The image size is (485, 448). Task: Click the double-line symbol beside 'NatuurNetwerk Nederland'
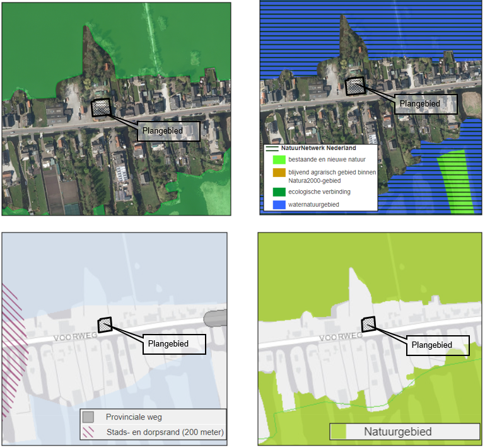tap(272, 149)
